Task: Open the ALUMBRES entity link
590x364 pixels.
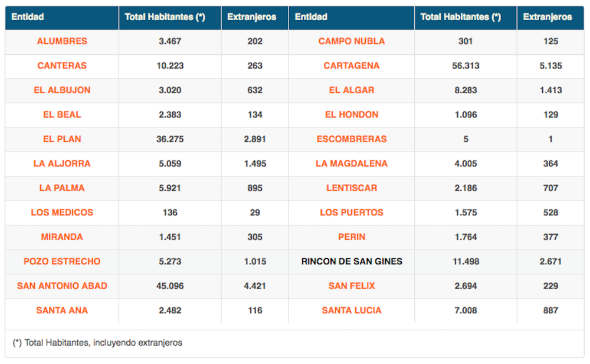Action: 62,41
